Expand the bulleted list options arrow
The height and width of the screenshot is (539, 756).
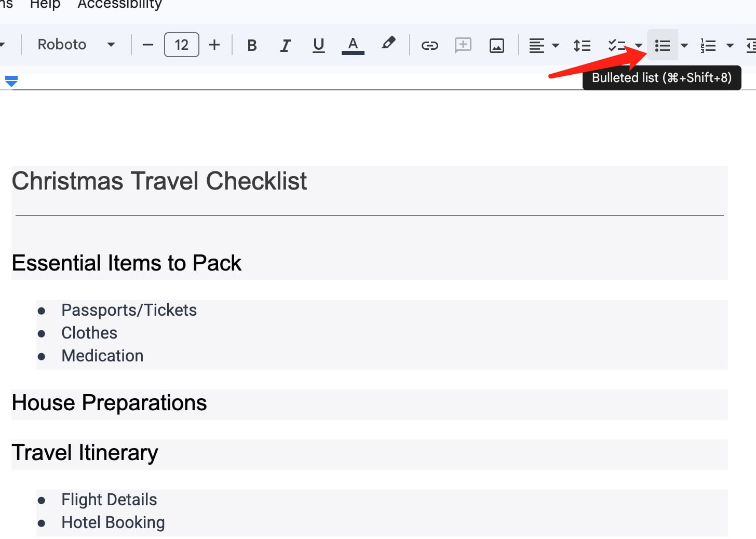[684, 45]
